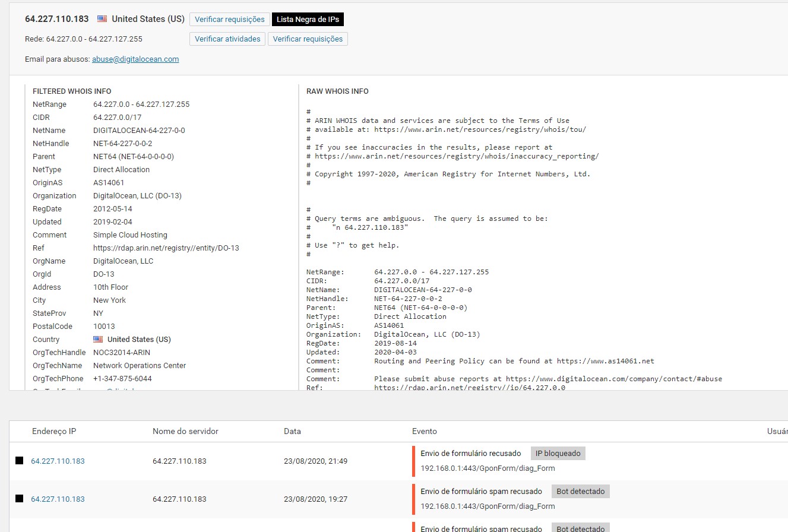This screenshot has height=532, width=788.
Task: Open IP link in the 21:49 row
Action: [58, 461]
